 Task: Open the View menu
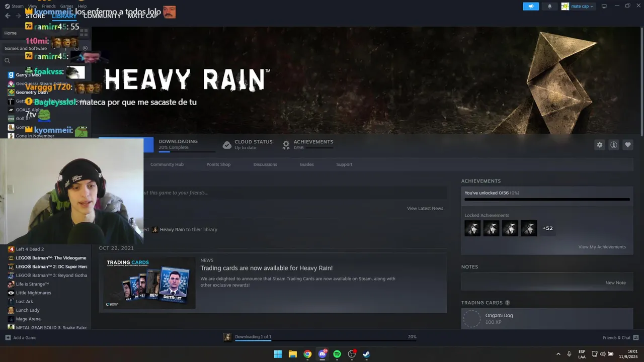33,6
